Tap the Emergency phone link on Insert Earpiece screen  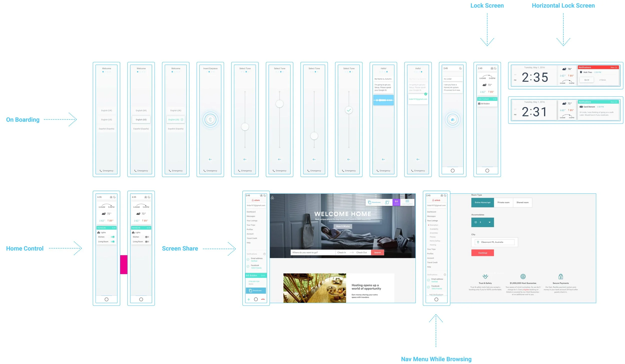pyautogui.click(x=210, y=171)
